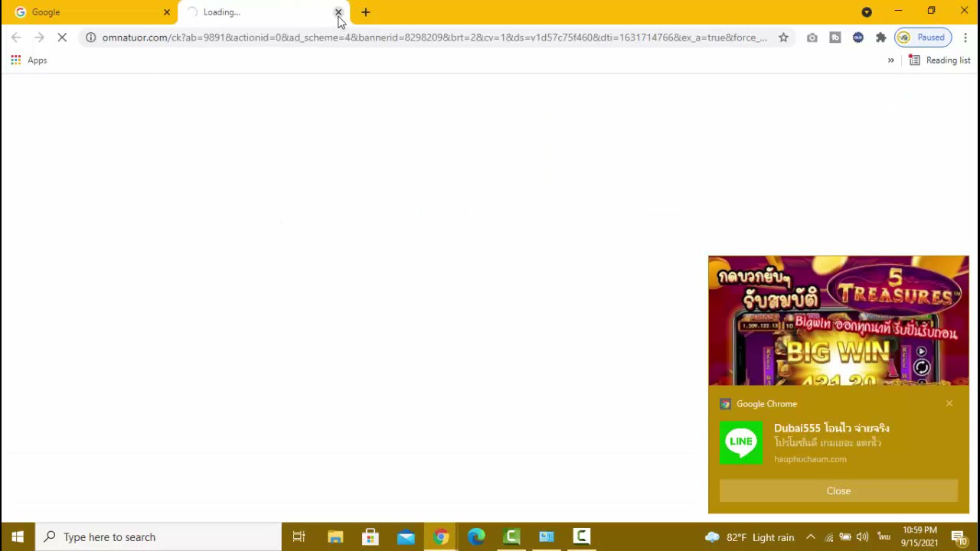Open the Action Center notifications
The height and width of the screenshot is (551, 980).
[x=959, y=537]
